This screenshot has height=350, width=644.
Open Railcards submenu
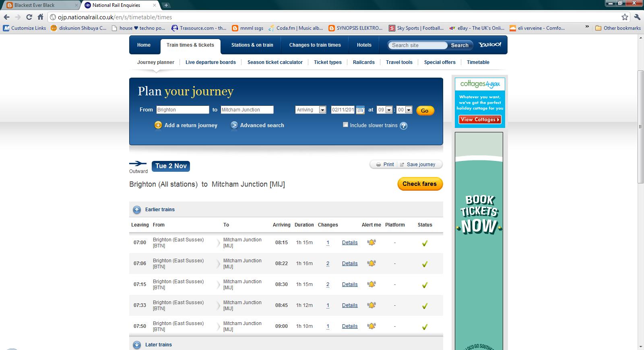click(363, 62)
